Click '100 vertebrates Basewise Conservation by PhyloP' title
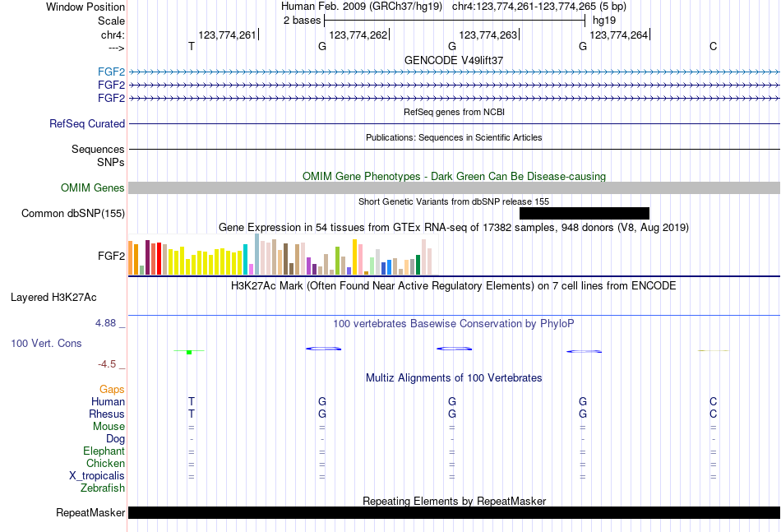This screenshot has width=781, height=532. (x=454, y=324)
